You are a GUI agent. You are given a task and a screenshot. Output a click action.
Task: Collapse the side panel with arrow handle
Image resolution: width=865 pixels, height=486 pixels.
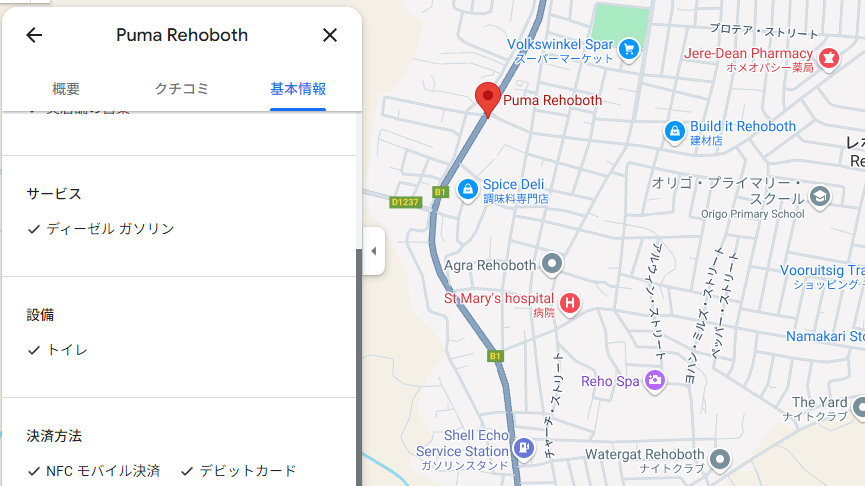[x=373, y=251]
